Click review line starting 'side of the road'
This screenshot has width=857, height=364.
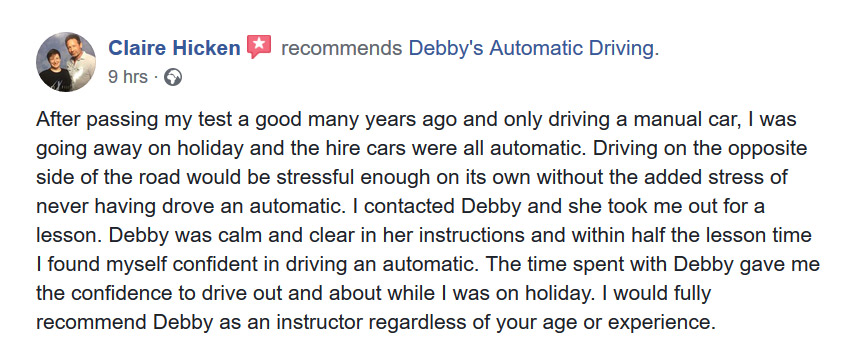tap(412, 178)
